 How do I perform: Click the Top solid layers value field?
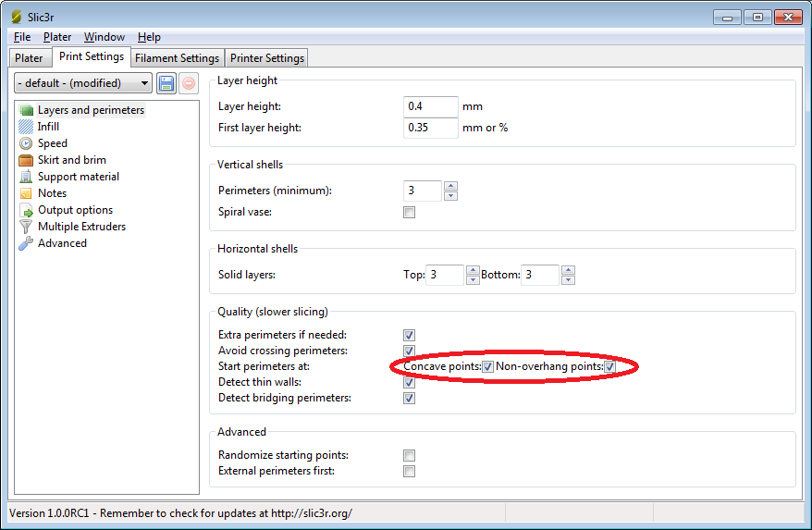445,275
